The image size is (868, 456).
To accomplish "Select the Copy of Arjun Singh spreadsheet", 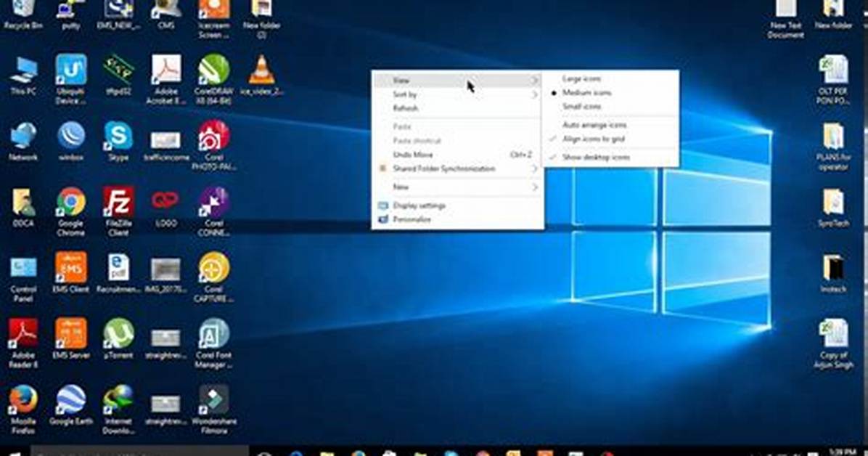I will (x=833, y=343).
